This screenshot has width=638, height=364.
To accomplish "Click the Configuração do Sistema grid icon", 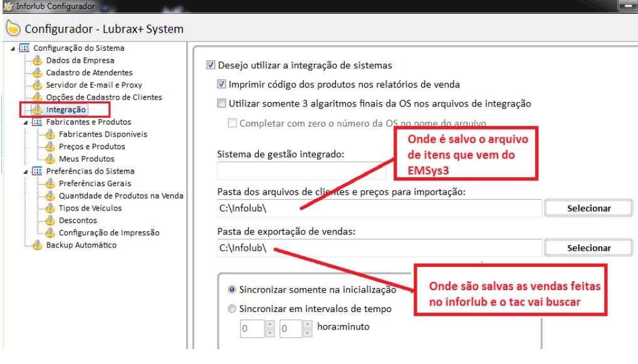I will pos(24,48).
